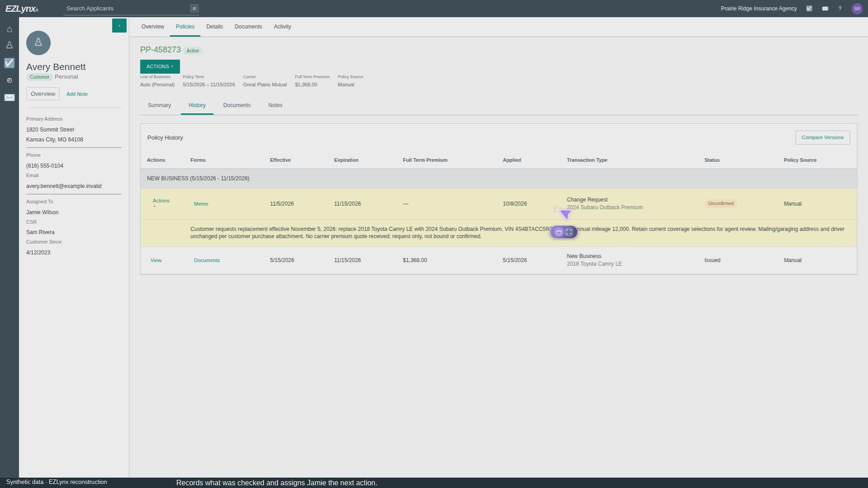
Task: Open Documents link in New Business row
Action: click(x=207, y=261)
